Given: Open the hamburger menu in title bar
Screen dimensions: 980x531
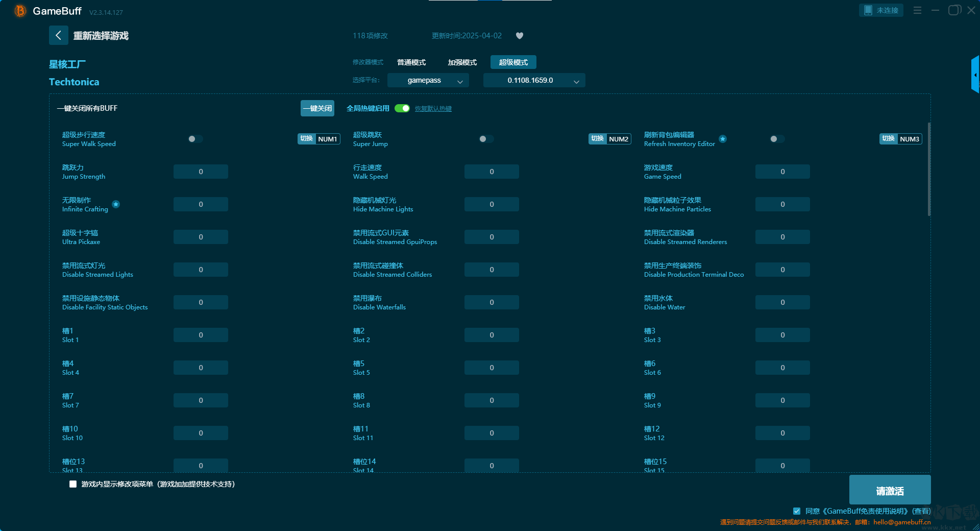Looking at the screenshot, I should click(917, 10).
